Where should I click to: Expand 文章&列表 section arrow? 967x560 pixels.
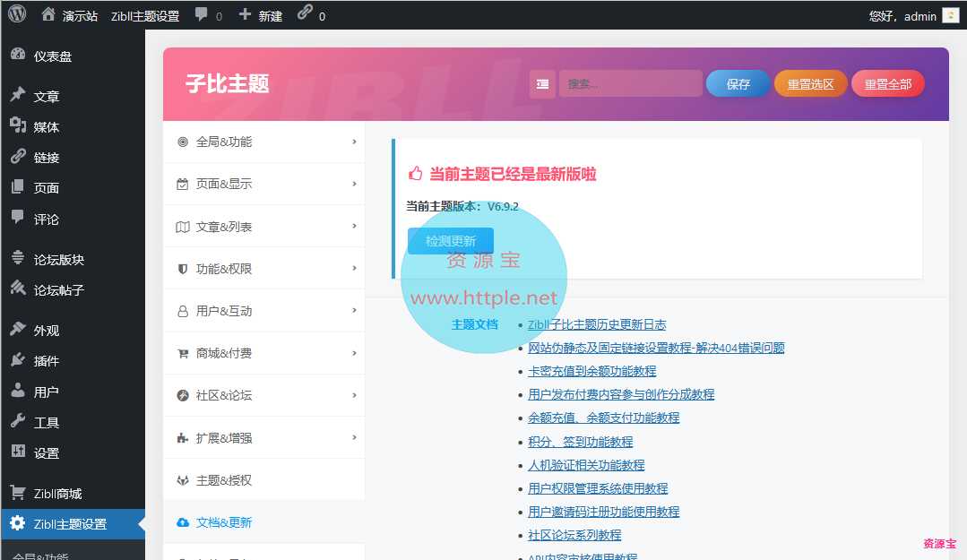[354, 227]
